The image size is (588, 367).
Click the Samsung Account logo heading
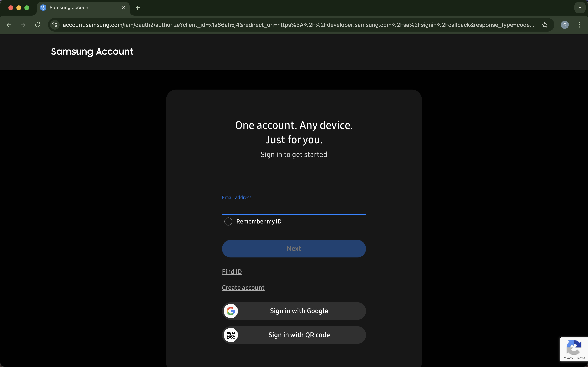click(x=92, y=52)
